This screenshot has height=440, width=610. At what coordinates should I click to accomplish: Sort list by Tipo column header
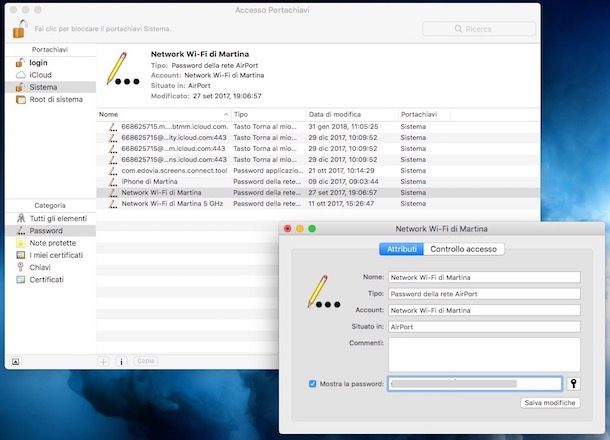268,114
